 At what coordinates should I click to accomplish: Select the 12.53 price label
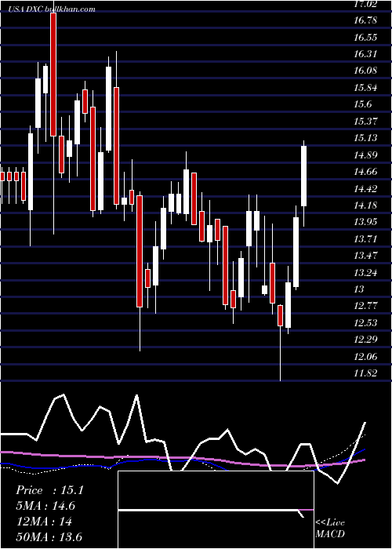pos(365,323)
